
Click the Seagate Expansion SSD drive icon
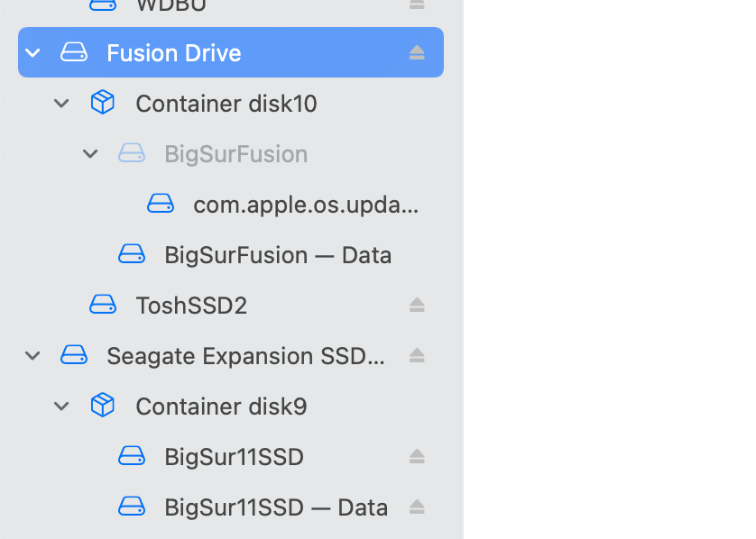click(74, 355)
